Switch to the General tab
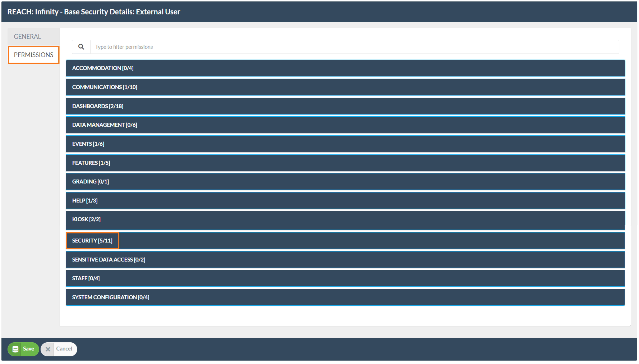The width and height of the screenshot is (639, 364). point(27,37)
